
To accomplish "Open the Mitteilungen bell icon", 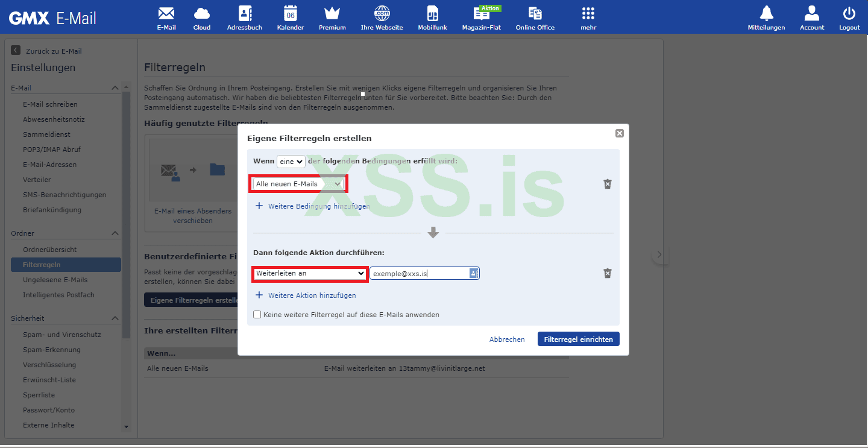I will [x=766, y=18].
